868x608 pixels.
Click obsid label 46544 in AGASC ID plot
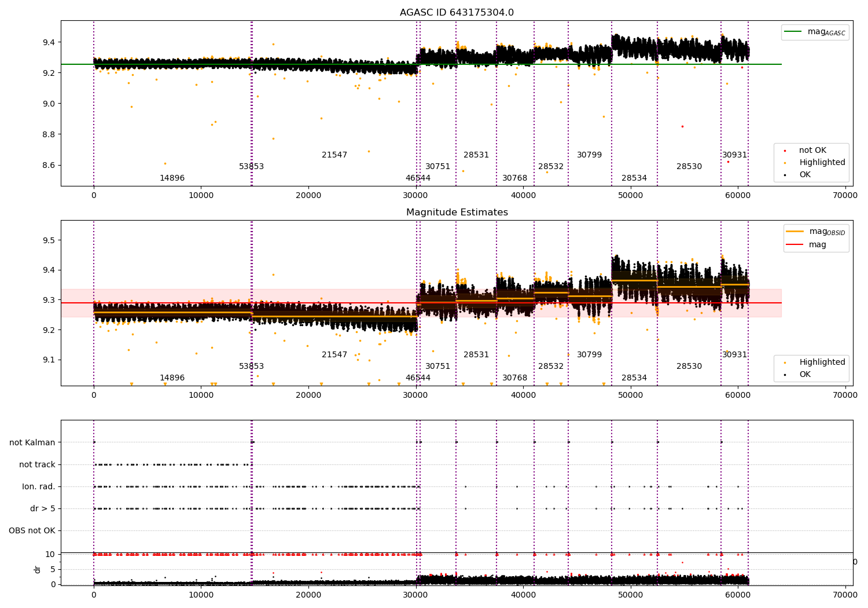[x=418, y=178]
